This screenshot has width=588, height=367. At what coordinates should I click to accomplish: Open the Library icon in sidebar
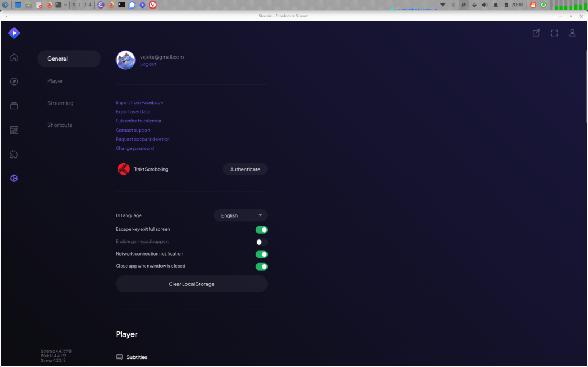click(14, 106)
